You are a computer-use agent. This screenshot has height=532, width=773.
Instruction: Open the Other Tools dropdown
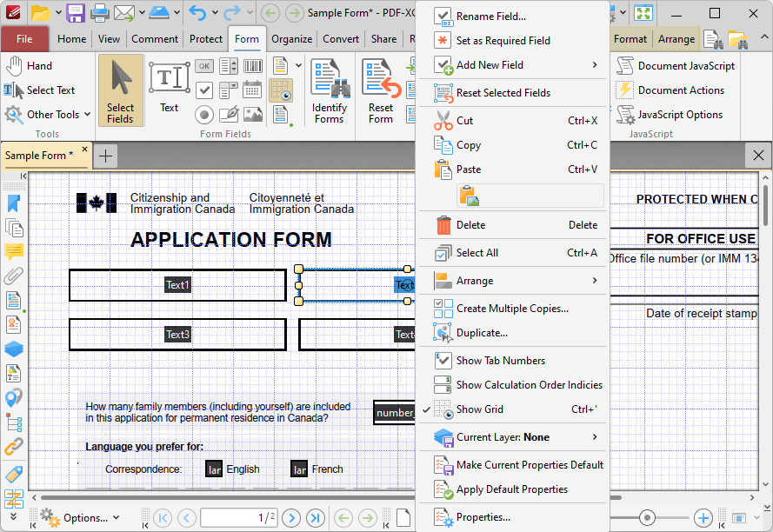tap(48, 115)
